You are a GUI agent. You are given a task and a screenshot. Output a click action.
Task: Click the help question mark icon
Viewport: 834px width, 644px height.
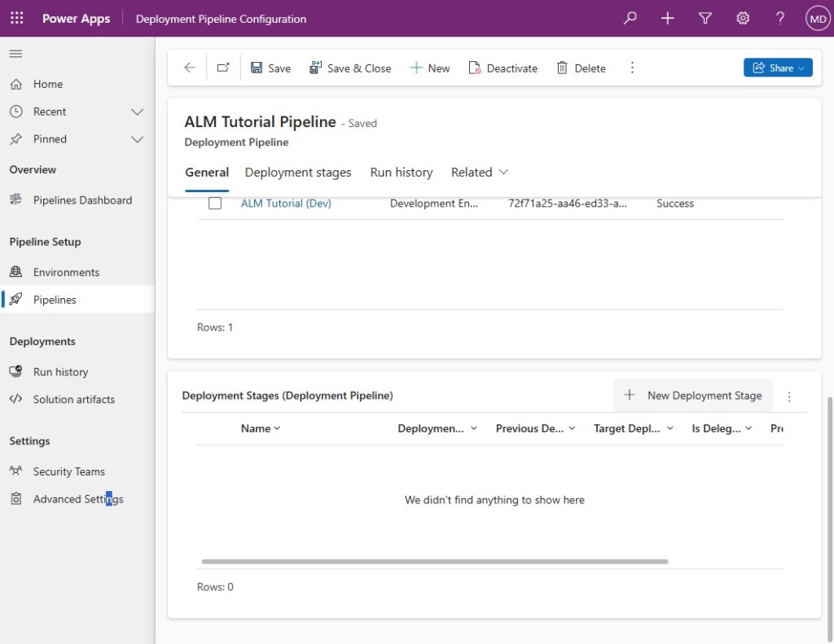779,18
